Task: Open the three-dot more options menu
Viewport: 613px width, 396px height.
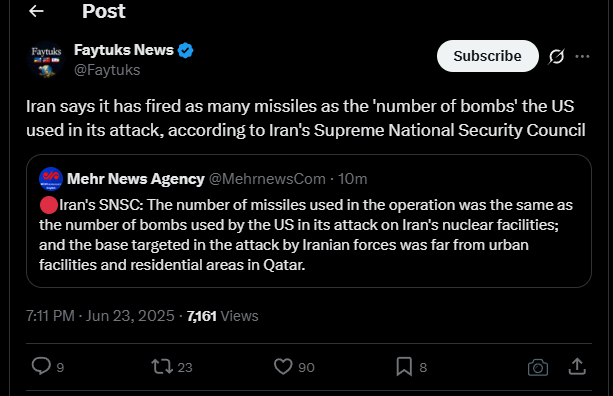Action: pyautogui.click(x=582, y=57)
